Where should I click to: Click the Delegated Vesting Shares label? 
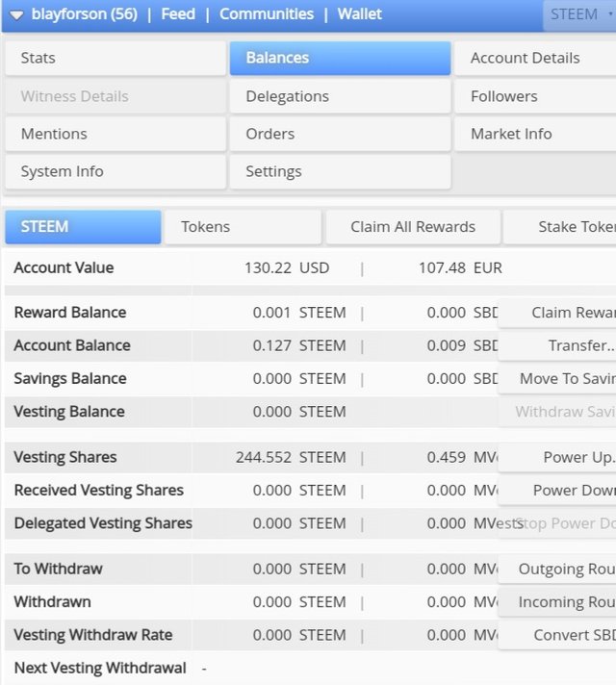pyautogui.click(x=103, y=523)
